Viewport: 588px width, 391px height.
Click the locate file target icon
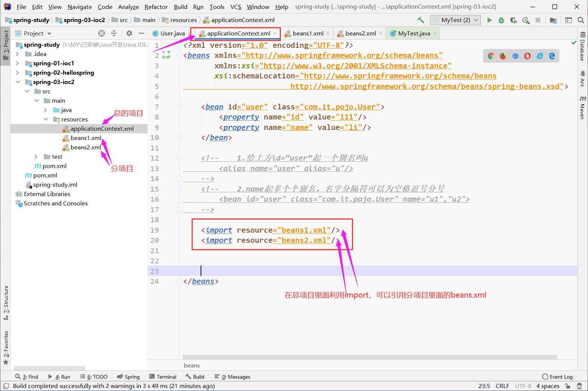102,33
